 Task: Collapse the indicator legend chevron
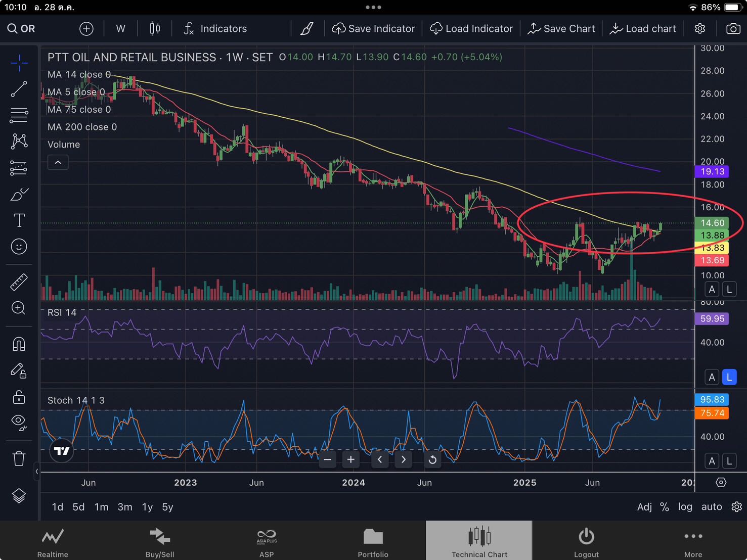click(58, 162)
